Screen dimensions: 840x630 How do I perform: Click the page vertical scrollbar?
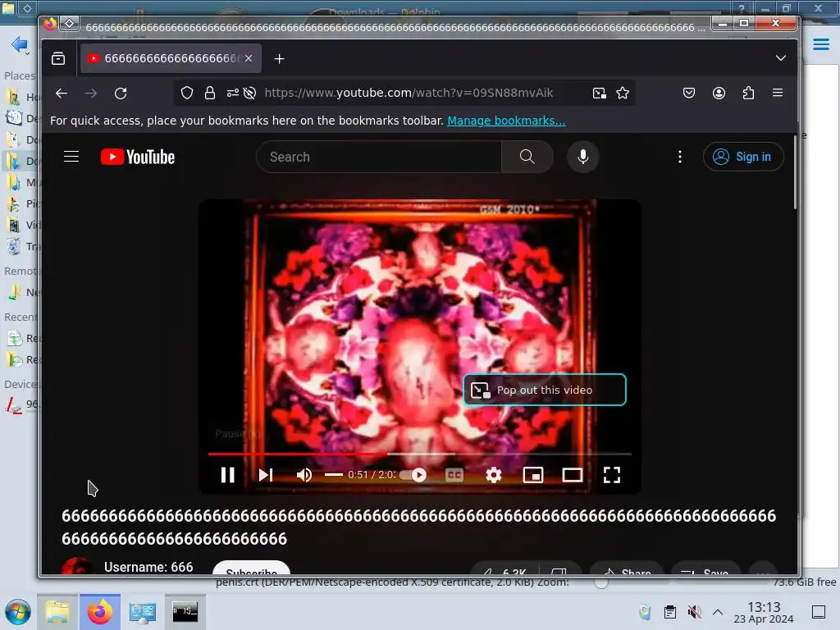pos(795,171)
